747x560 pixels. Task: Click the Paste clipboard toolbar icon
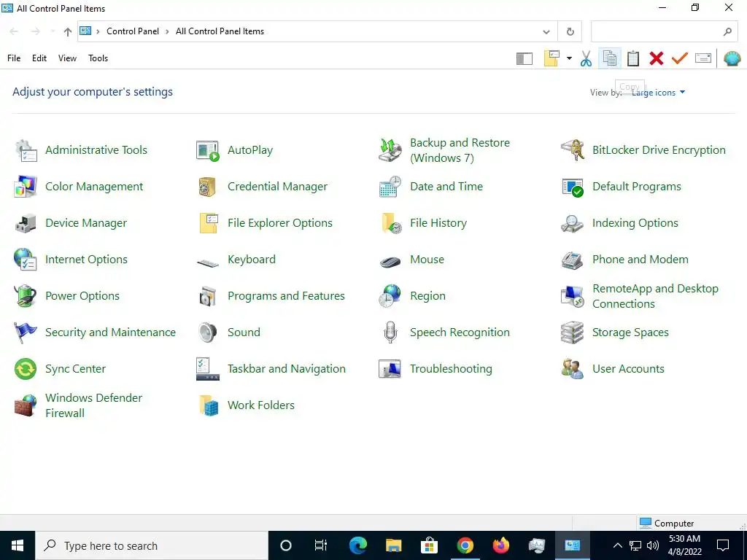pyautogui.click(x=632, y=58)
